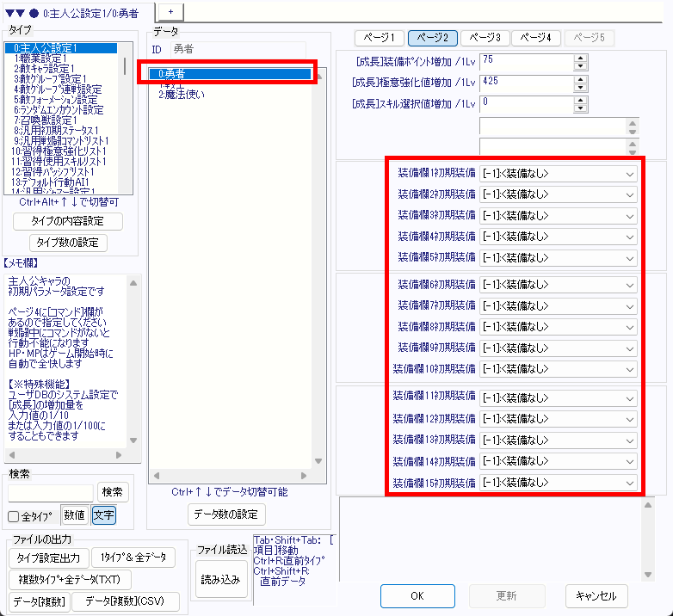673x616 pixels.
Task: Click the データ数の設定 button
Action: (226, 514)
